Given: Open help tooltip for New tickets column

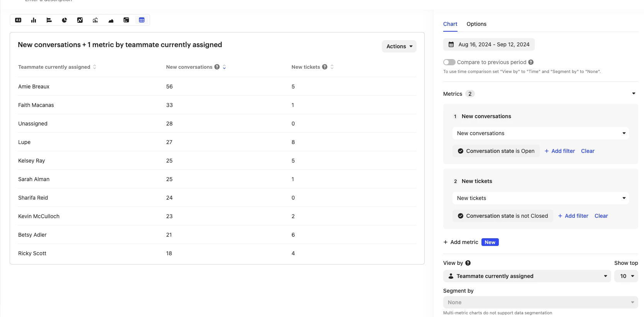Looking at the screenshot, I should 325,67.
